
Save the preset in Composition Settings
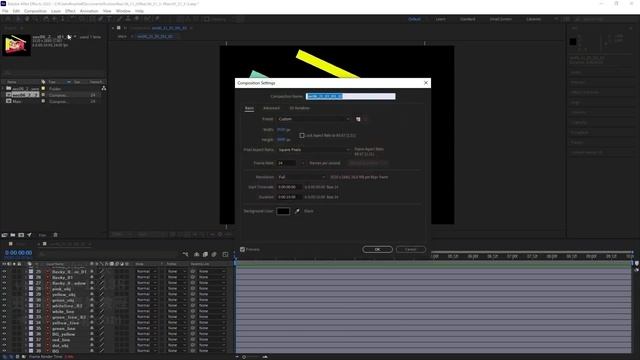358,119
